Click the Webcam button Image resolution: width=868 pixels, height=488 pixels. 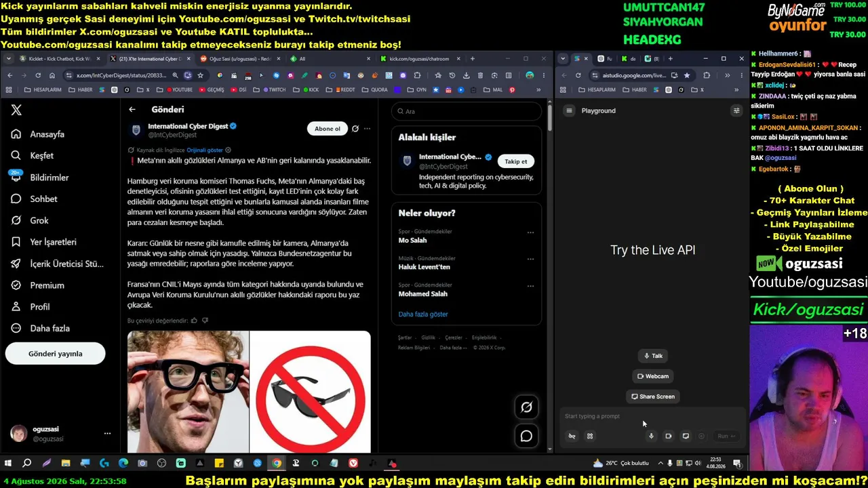coord(653,376)
